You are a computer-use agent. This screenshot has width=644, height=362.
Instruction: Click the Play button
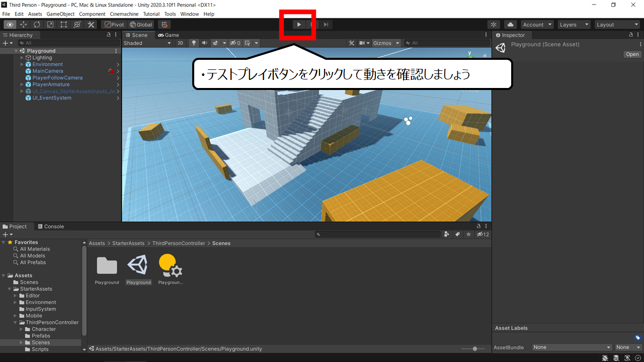tap(299, 25)
